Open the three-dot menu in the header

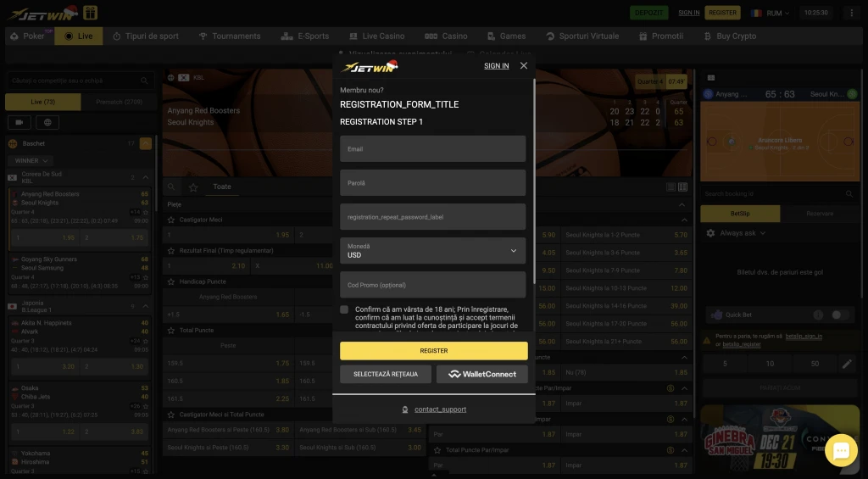(x=849, y=13)
